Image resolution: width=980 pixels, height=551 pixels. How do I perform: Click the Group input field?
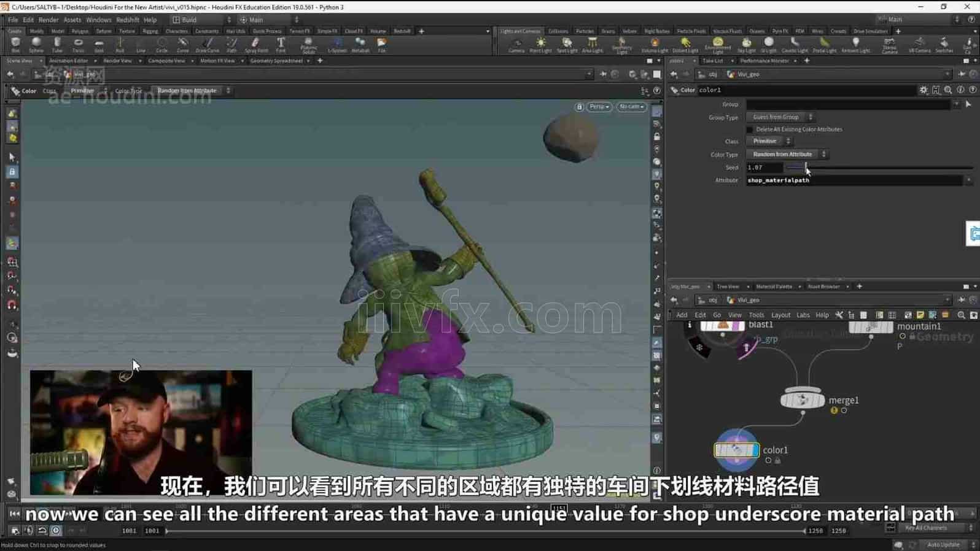coord(849,104)
